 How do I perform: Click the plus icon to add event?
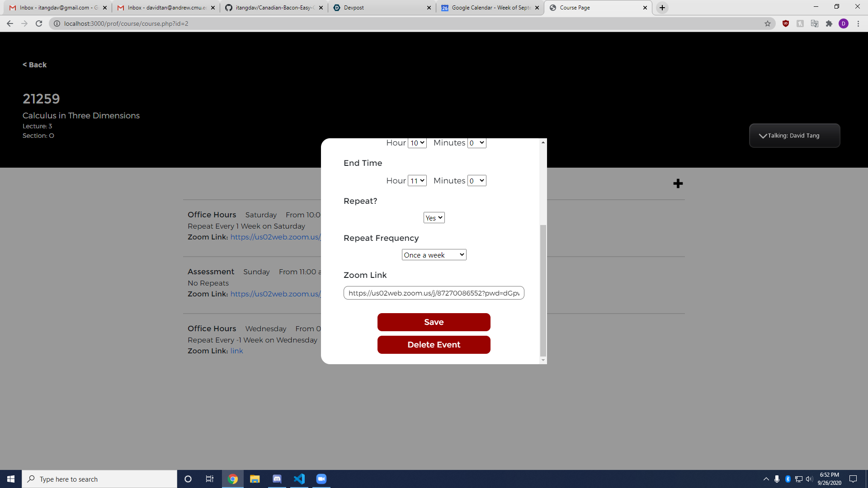click(x=678, y=183)
